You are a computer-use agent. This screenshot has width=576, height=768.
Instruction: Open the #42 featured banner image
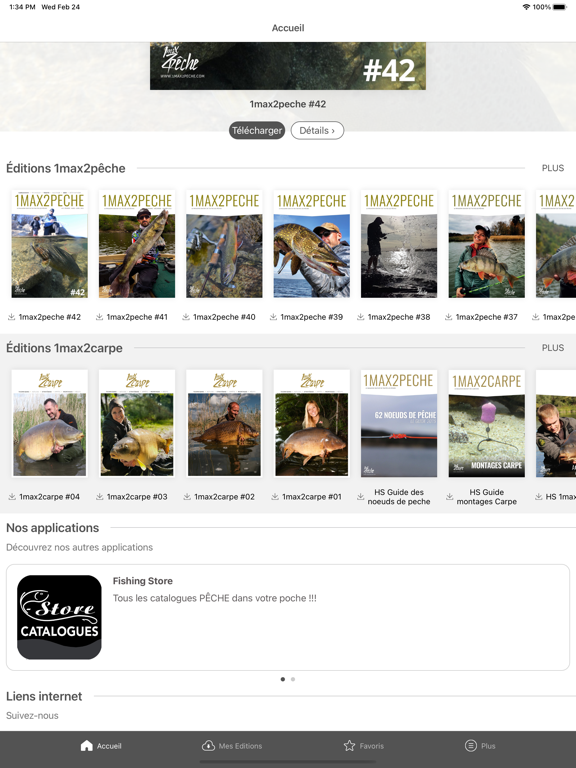click(x=288, y=66)
